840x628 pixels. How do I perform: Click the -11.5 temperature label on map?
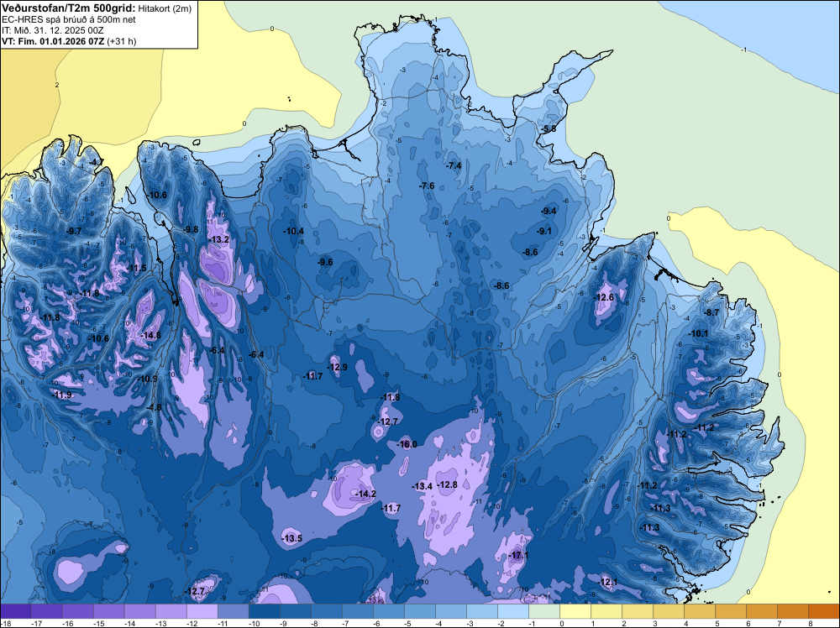click(136, 268)
